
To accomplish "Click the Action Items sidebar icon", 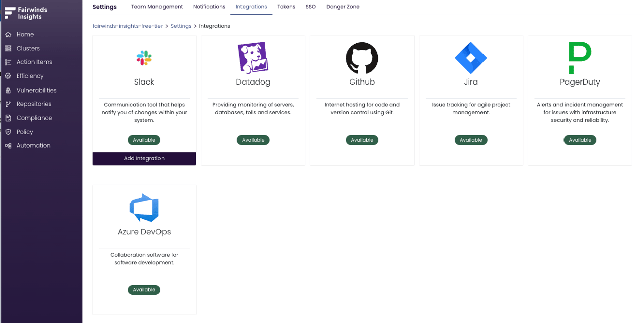I will click(7, 62).
